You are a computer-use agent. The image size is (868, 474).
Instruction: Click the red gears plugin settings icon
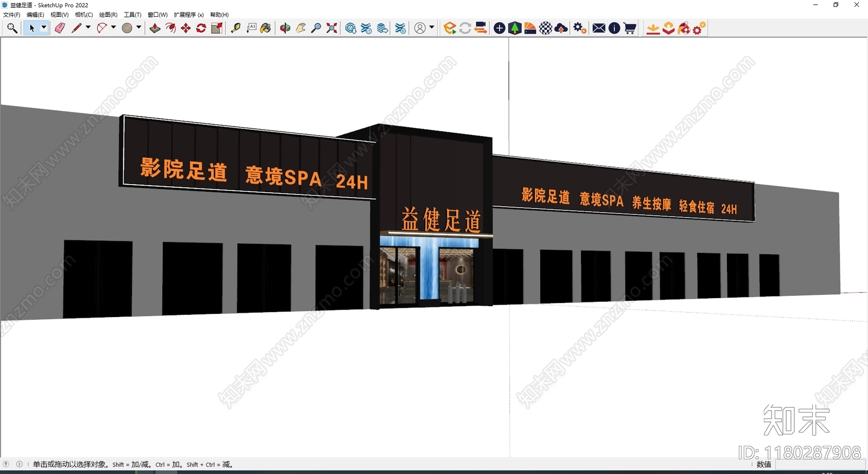699,28
